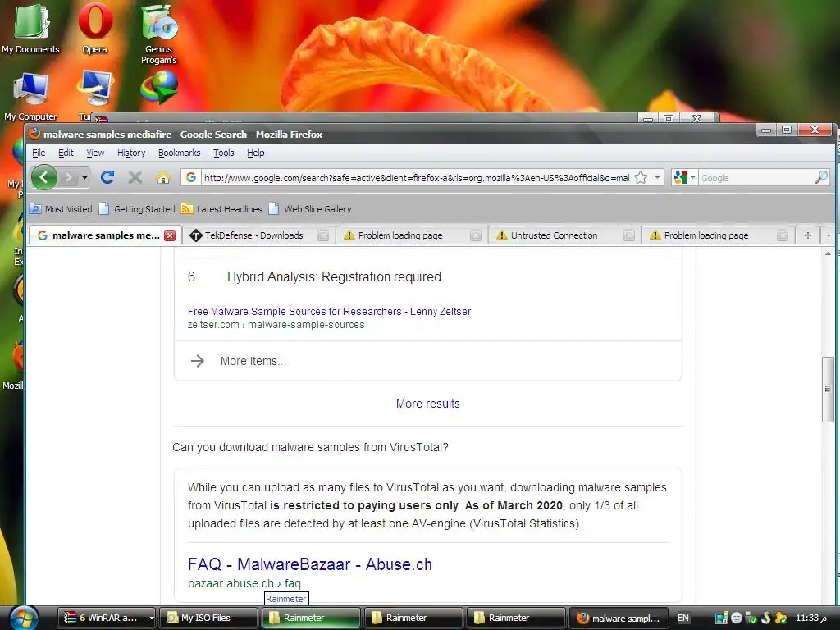Go to Firefox home page icon
Image resolution: width=840 pixels, height=630 pixels.
tap(163, 177)
